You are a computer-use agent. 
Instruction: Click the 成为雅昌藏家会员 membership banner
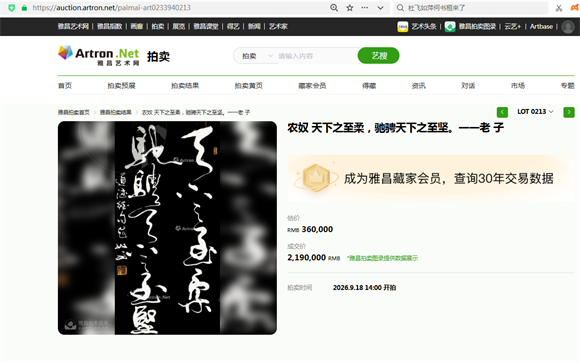click(431, 179)
